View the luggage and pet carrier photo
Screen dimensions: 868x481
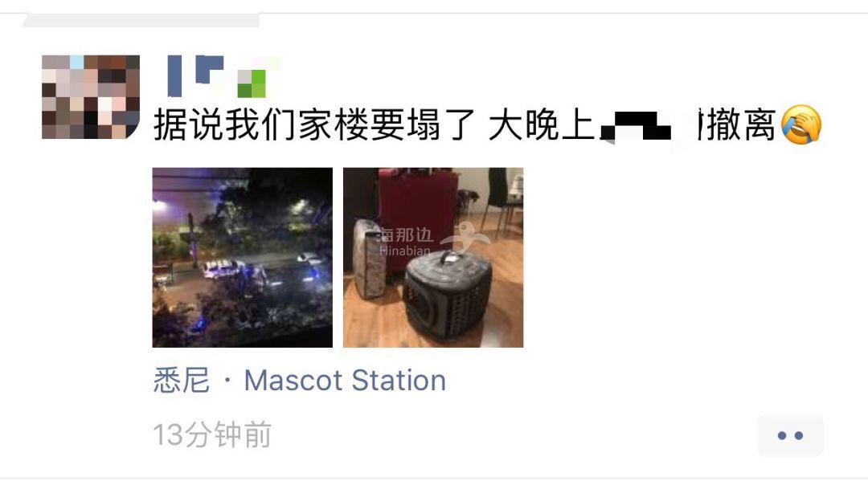coord(433,258)
